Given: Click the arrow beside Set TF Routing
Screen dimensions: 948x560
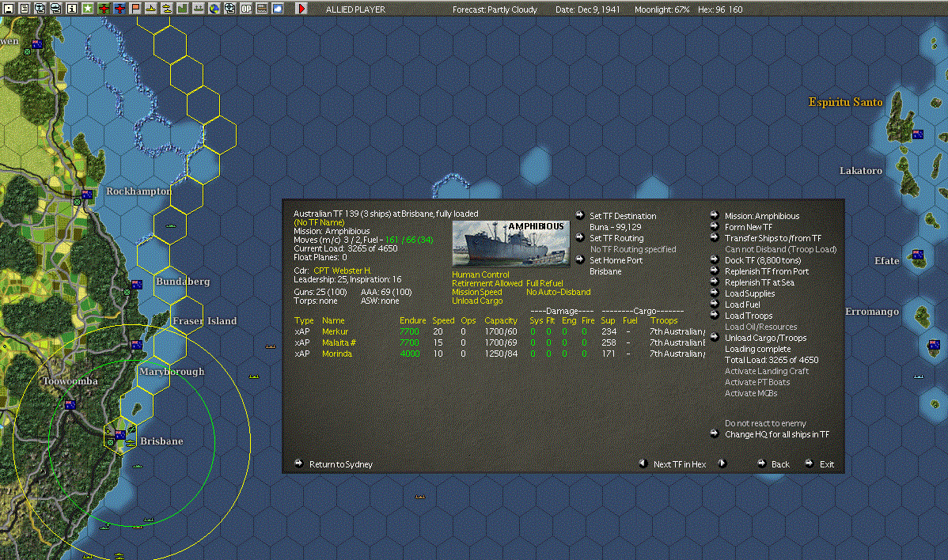Looking at the screenshot, I should tap(580, 237).
